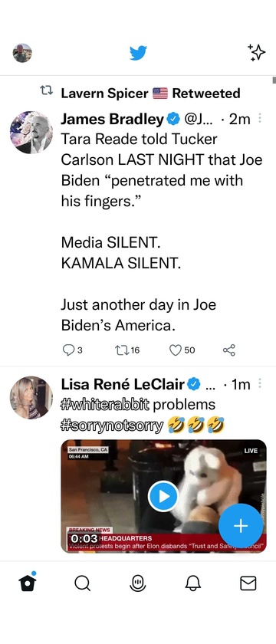
Task: Open Messages envelope tab
Action: pyautogui.click(x=248, y=583)
